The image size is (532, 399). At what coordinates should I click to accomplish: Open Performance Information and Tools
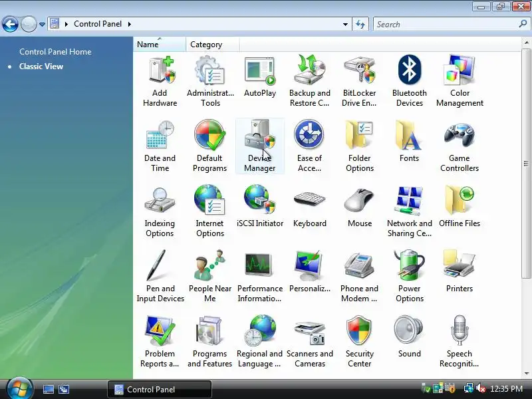click(260, 277)
